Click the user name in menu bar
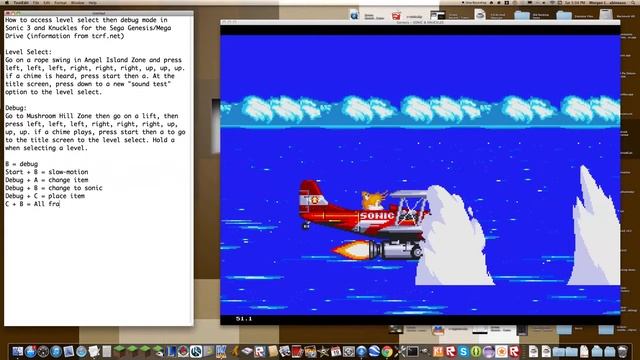This screenshot has height=360, width=640. click(607, 2)
